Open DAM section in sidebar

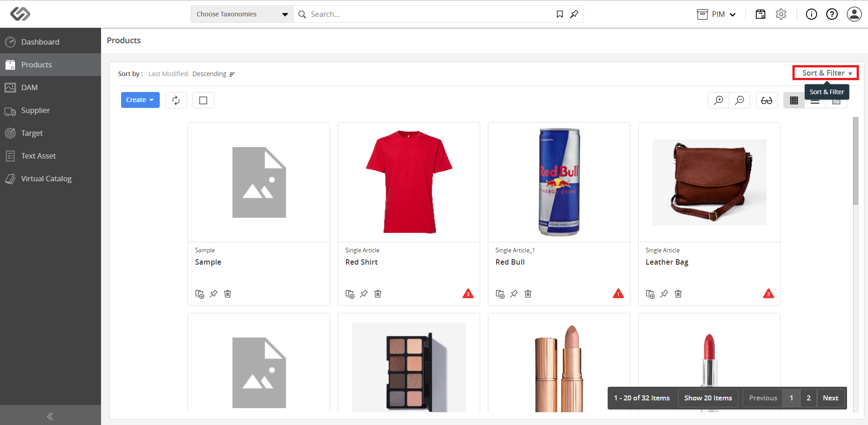coord(51,87)
